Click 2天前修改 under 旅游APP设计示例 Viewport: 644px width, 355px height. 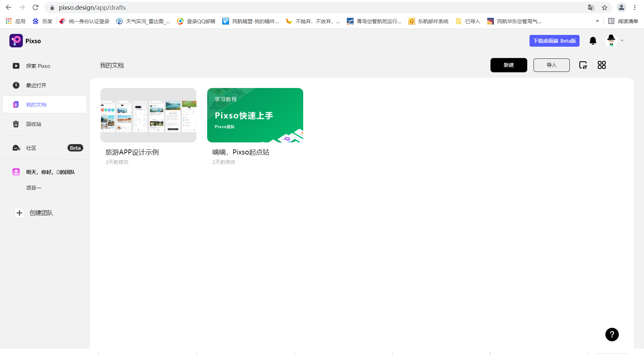point(117,162)
